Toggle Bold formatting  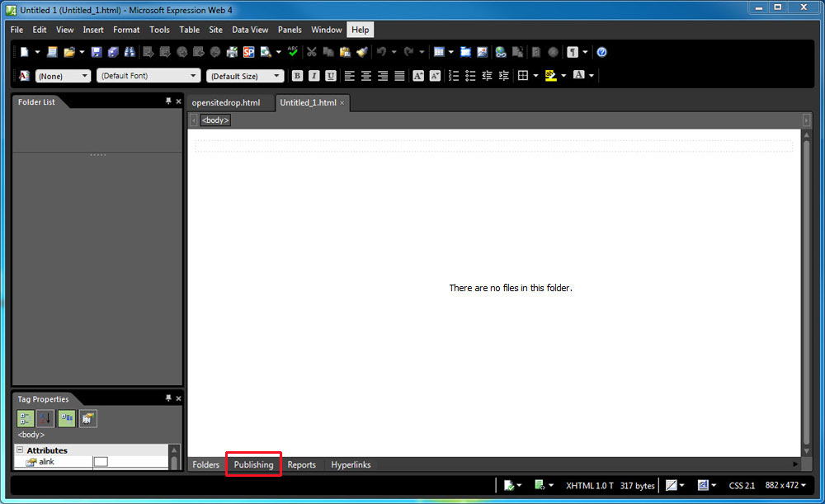pyautogui.click(x=297, y=76)
